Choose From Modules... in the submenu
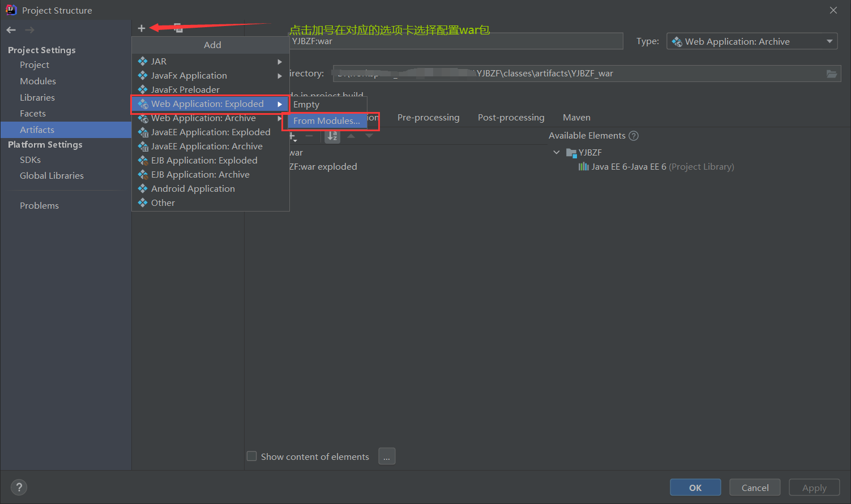Screen dimensions: 851x504 click(328, 121)
